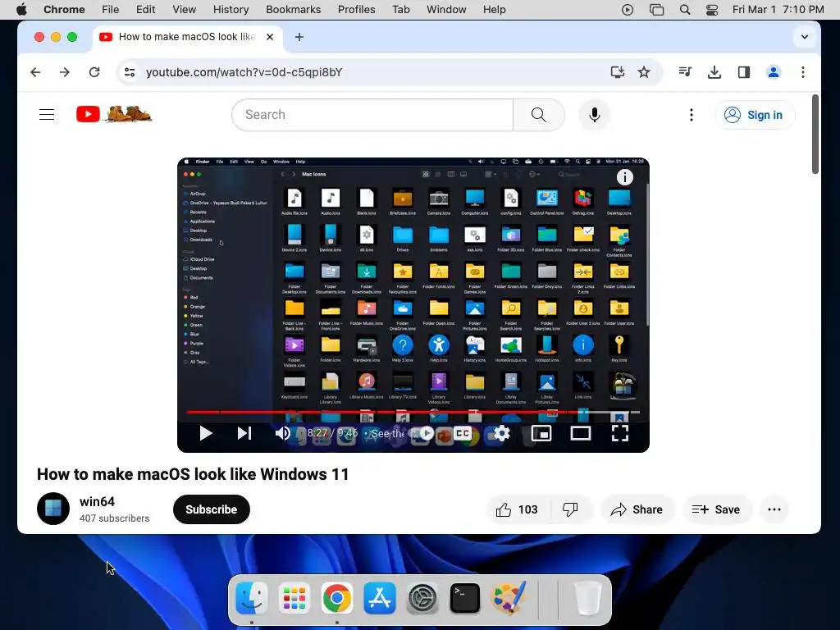Enter full screen mode
The width and height of the screenshot is (840, 630).
pyautogui.click(x=620, y=433)
